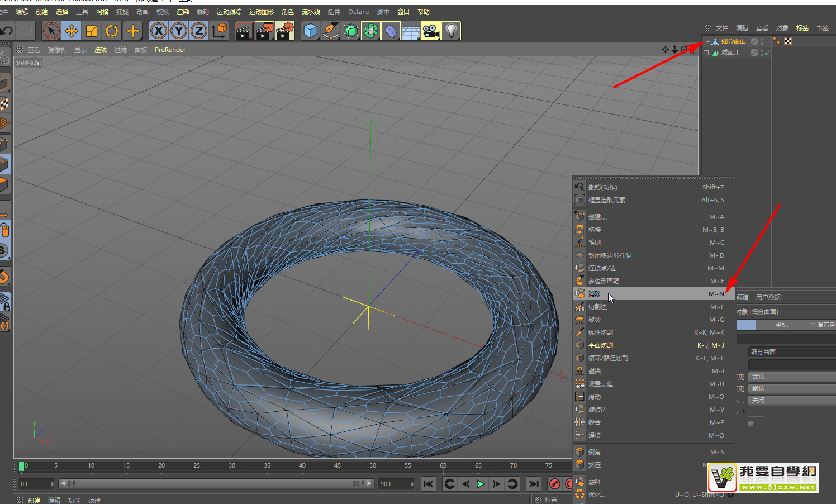Click the 细分曲面 name field in attributes
This screenshot has width=836, height=504.
792,352
